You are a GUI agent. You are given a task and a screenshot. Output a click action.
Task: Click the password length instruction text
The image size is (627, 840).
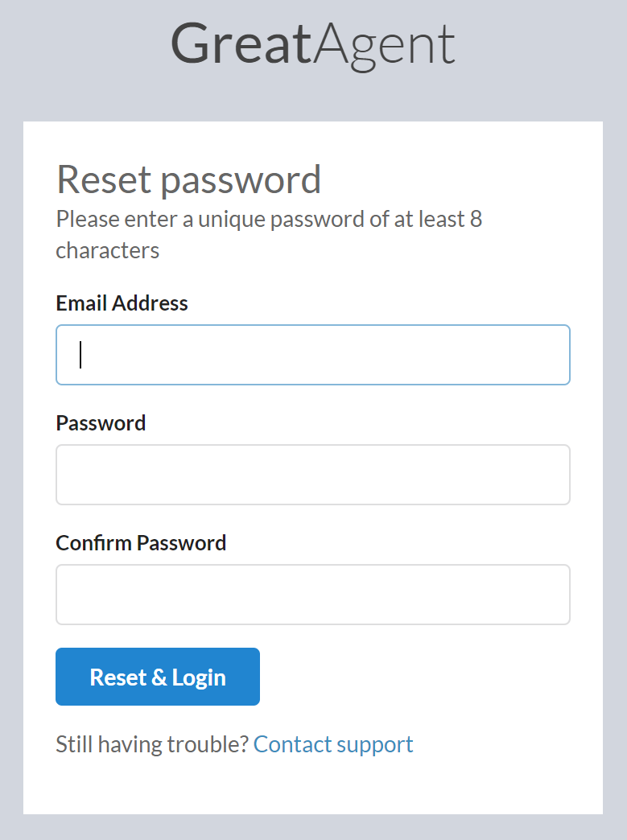269,219
